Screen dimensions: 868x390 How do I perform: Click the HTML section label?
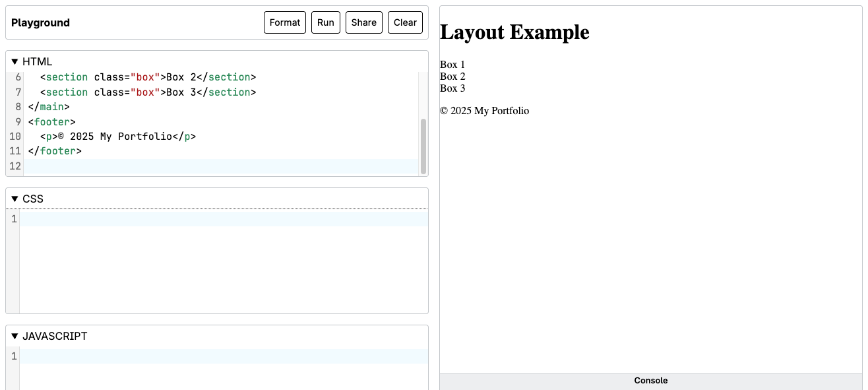tap(37, 62)
